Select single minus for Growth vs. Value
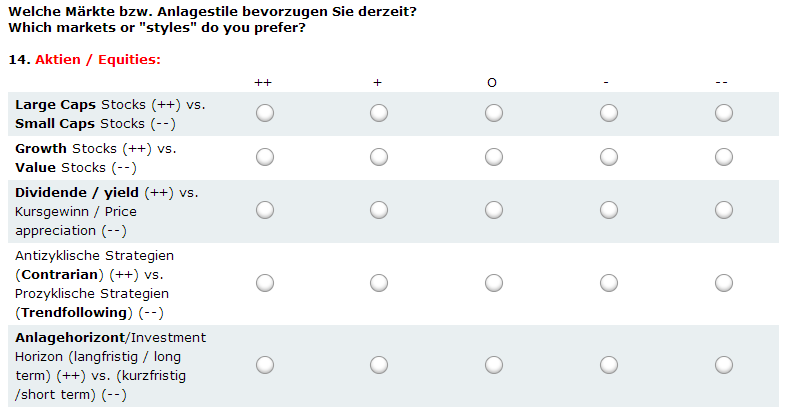The width and height of the screenshot is (785, 414). click(609, 157)
